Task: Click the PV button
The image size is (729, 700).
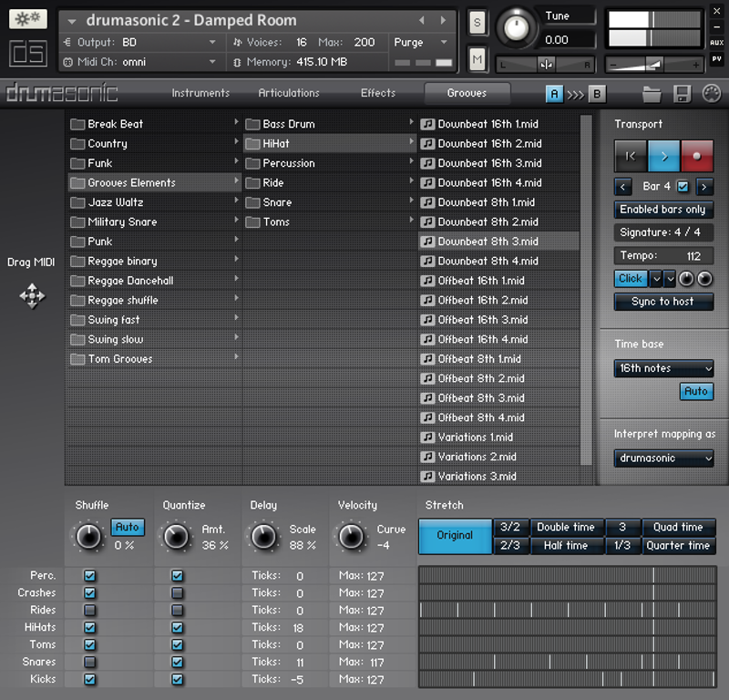Action: point(716,59)
